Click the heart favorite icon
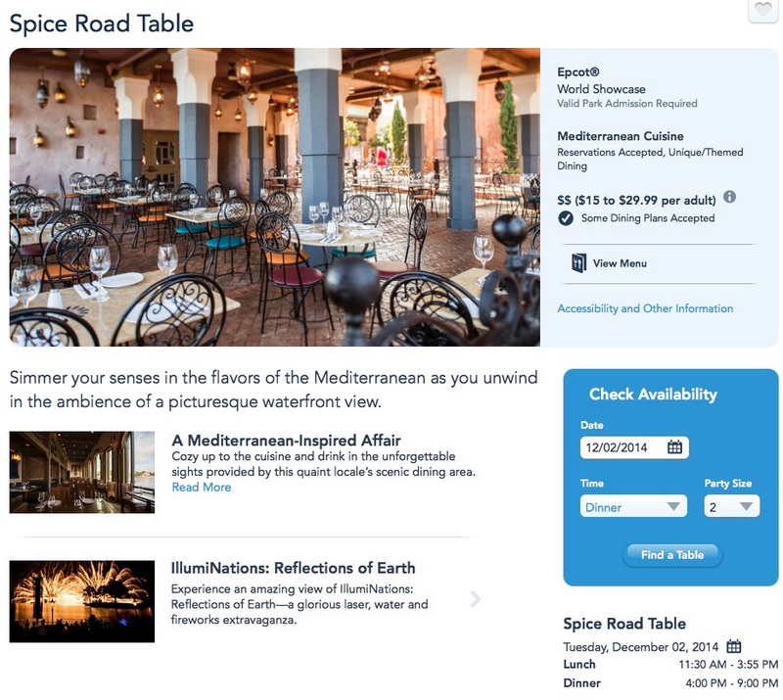Screen dimensions: 783x700 point(763,9)
